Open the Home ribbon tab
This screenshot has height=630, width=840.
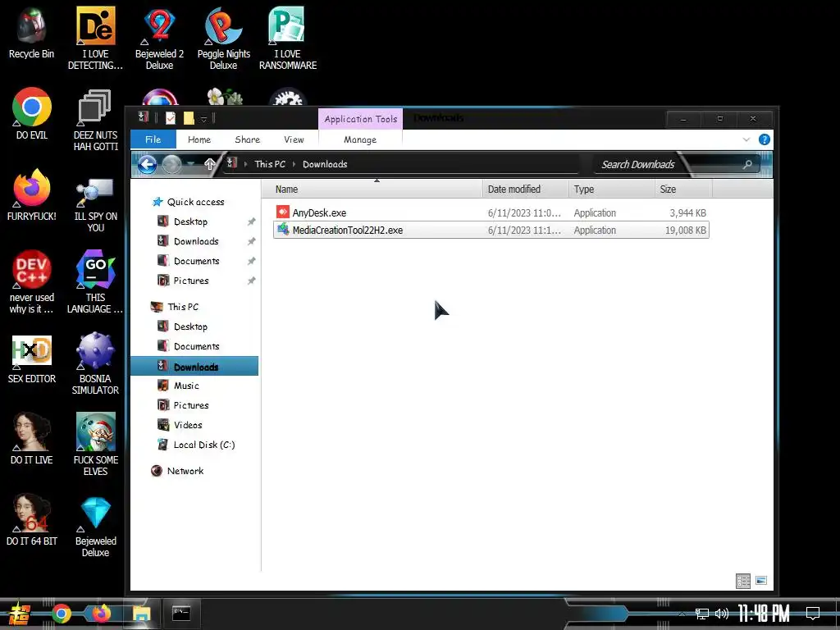tap(199, 139)
